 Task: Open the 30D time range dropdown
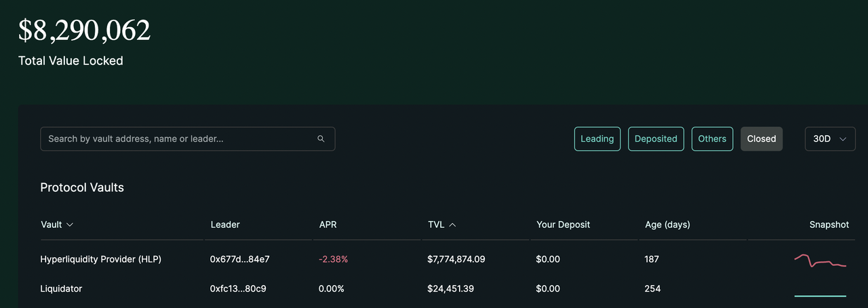(829, 139)
